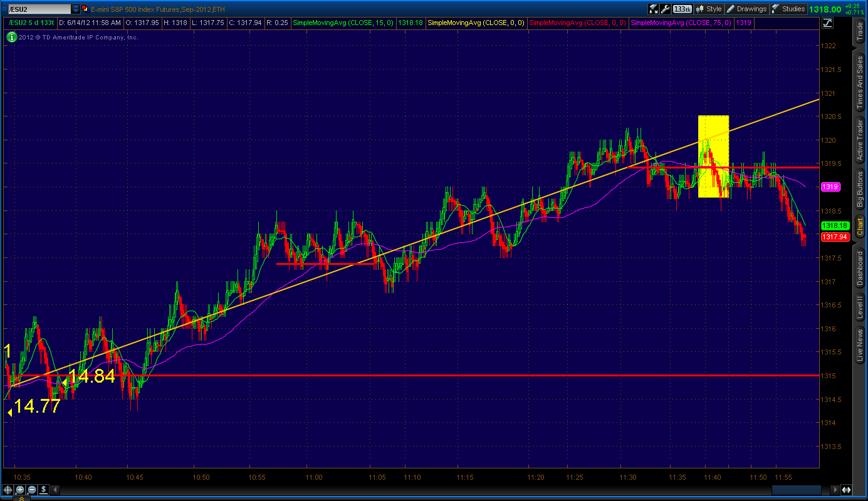The width and height of the screenshot is (868, 501).
Task: Click the zoom out magnifier icon
Action: (31, 490)
